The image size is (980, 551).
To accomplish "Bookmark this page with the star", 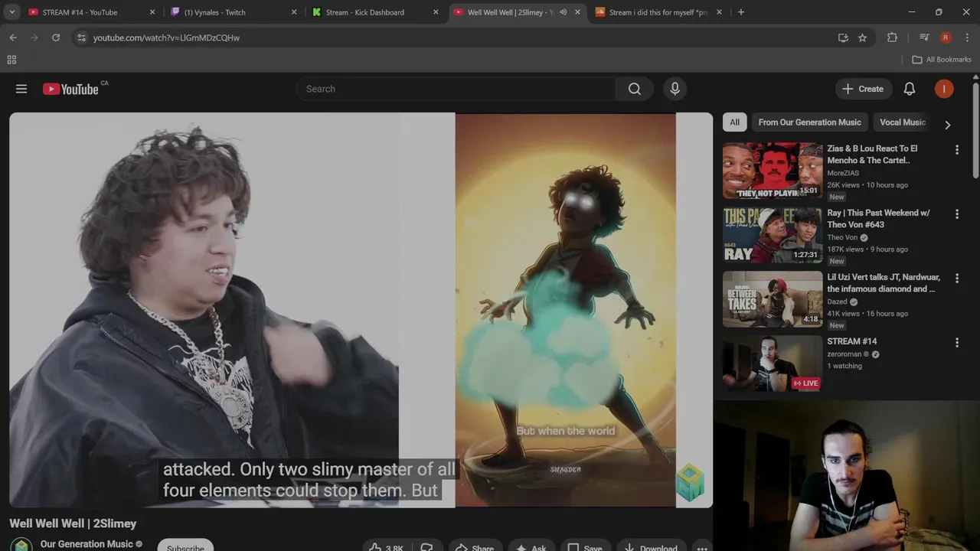I will [x=863, y=37].
